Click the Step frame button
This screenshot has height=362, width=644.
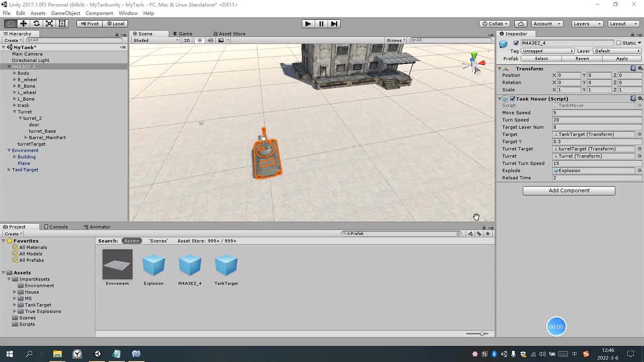click(x=334, y=24)
